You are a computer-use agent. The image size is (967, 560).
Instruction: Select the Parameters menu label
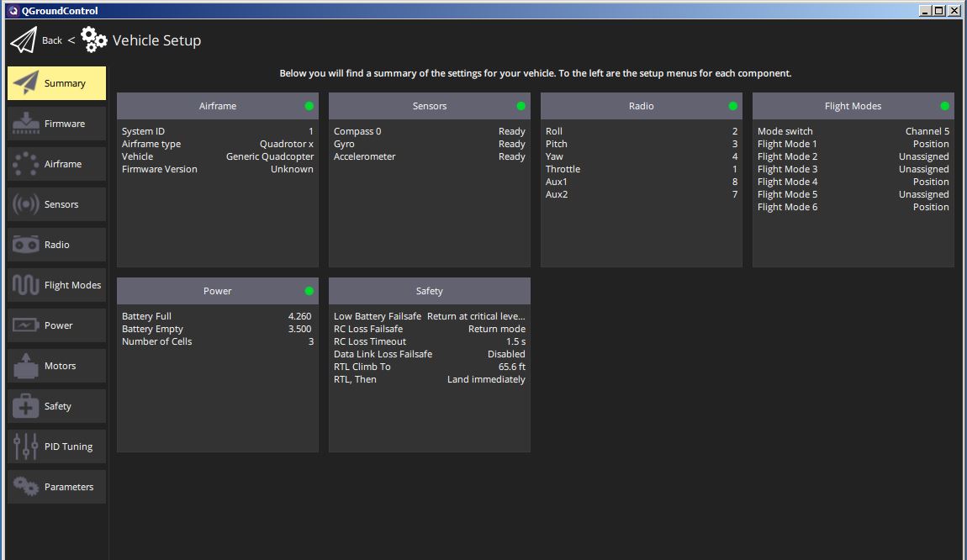tap(69, 487)
